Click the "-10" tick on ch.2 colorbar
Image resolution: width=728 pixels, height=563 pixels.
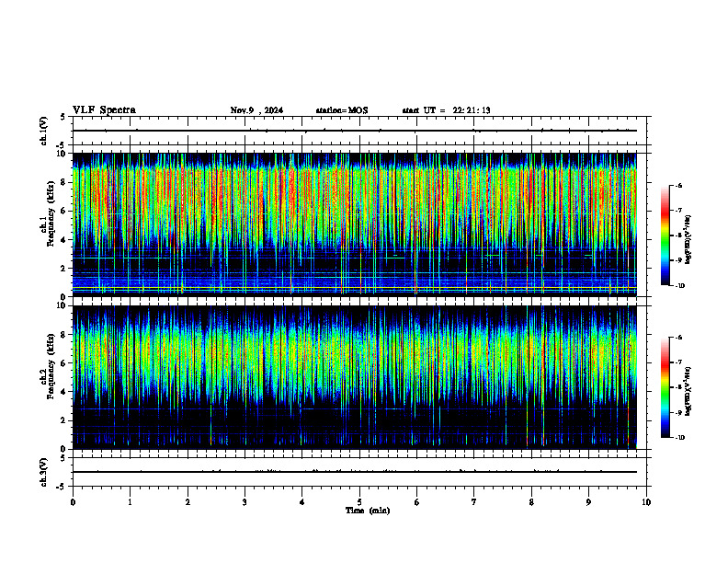(x=680, y=438)
